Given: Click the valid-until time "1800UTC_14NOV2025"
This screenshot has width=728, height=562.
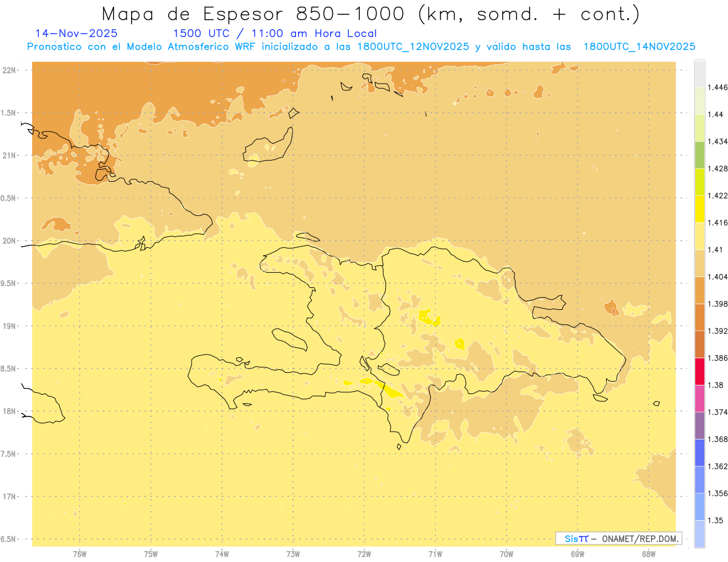Looking at the screenshot, I should click(639, 47).
